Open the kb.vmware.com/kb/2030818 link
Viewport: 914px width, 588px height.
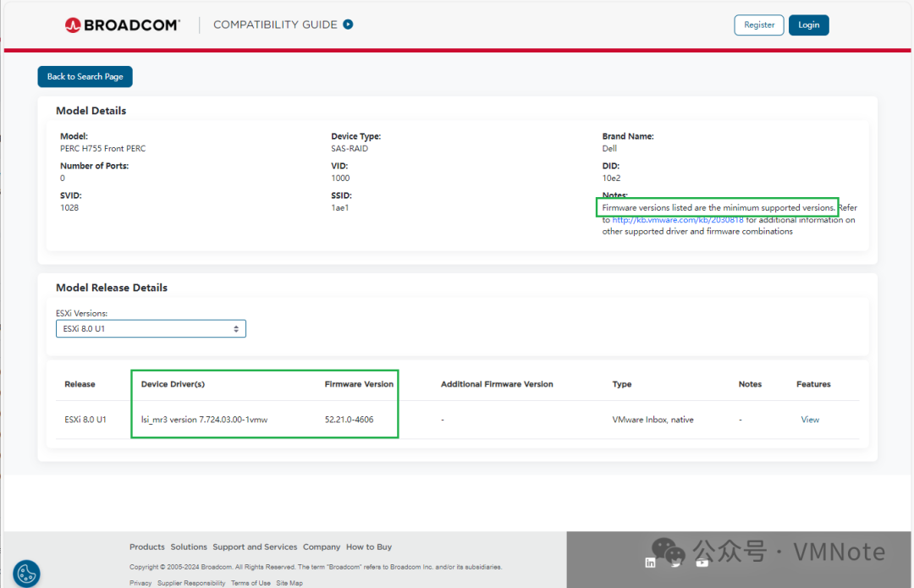click(x=677, y=220)
